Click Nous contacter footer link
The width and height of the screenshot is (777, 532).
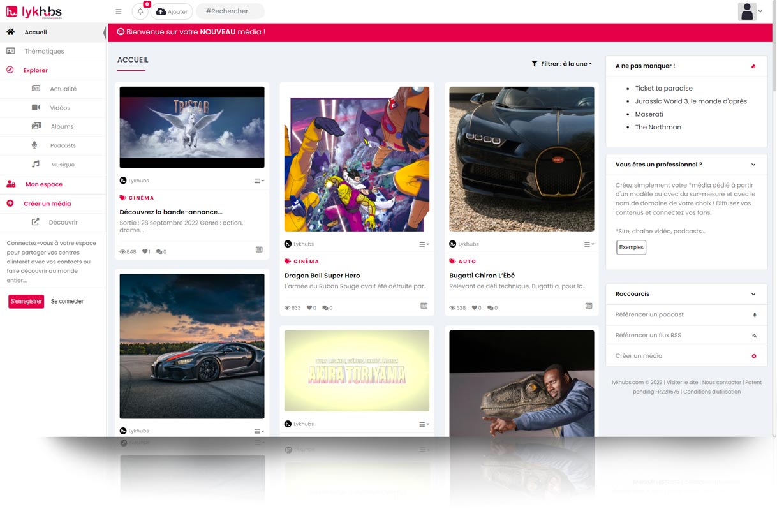(x=722, y=383)
